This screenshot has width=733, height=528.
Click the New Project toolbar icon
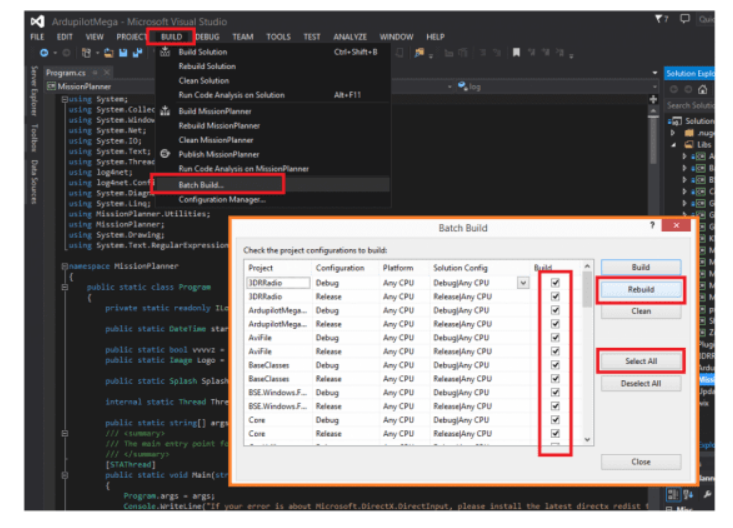pos(86,53)
